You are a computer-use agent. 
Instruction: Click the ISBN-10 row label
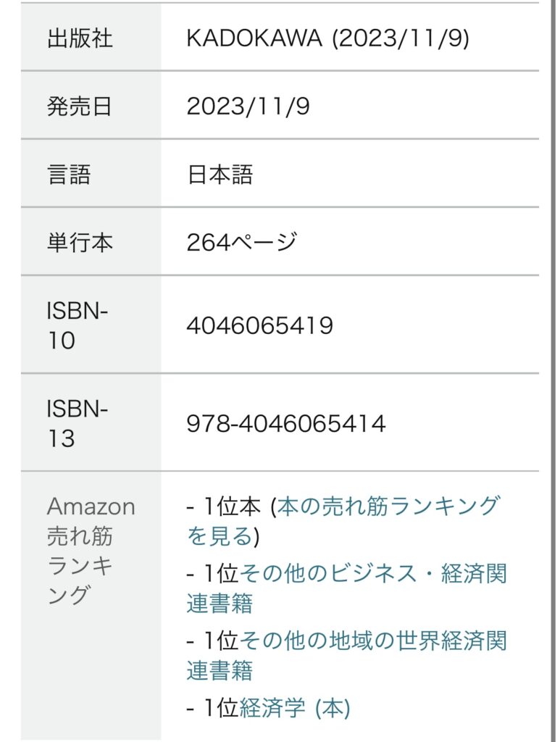[x=77, y=325]
